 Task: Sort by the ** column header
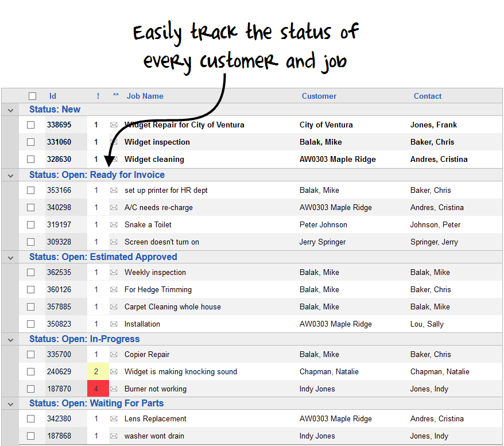(x=116, y=95)
